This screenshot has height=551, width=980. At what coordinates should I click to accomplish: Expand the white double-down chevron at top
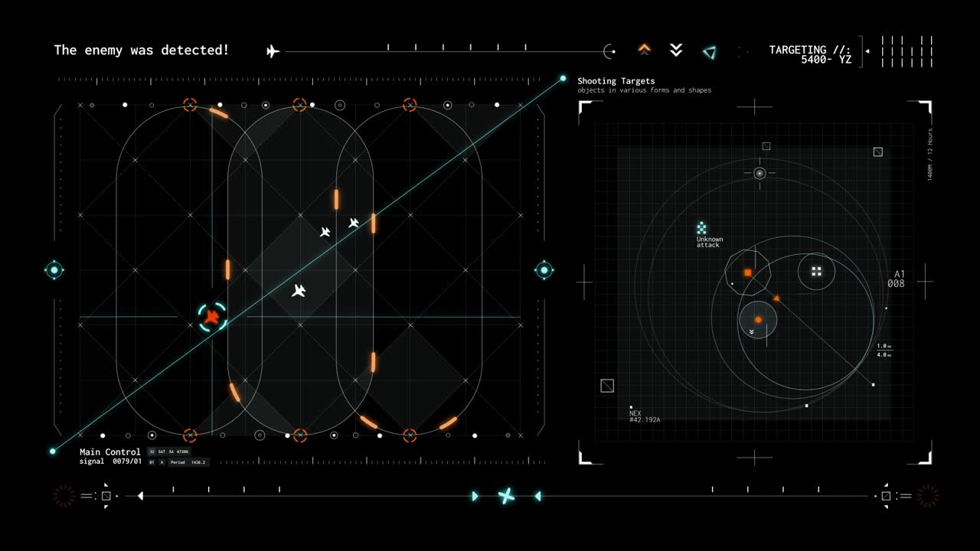pyautogui.click(x=676, y=50)
